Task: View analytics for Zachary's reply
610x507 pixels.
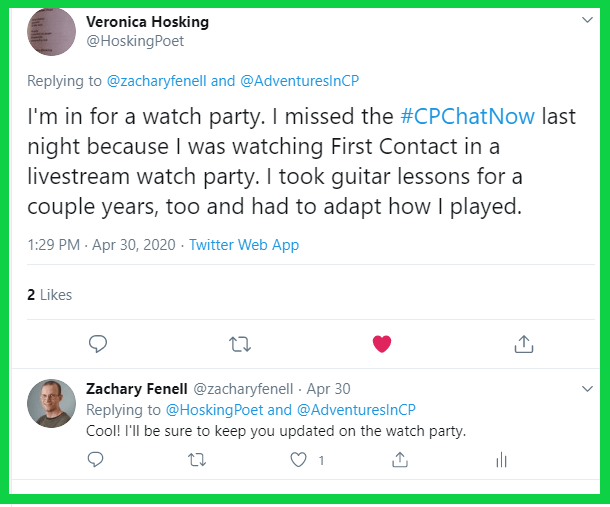Action: [x=501, y=460]
